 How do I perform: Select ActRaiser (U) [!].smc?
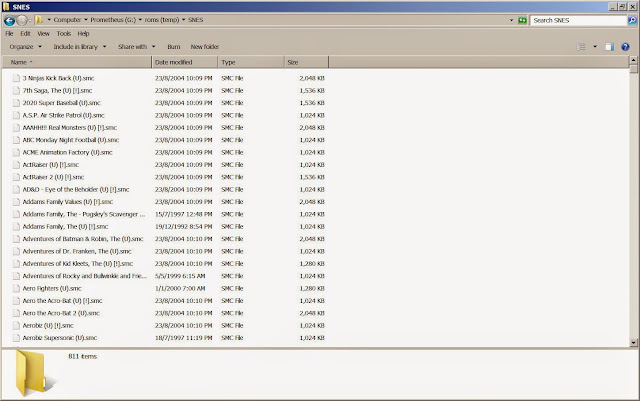[51, 165]
